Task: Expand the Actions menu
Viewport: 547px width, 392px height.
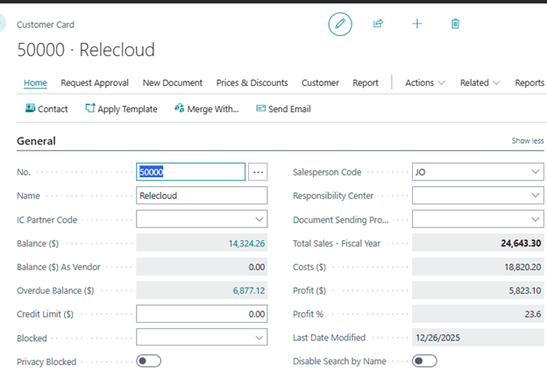Action: (424, 83)
